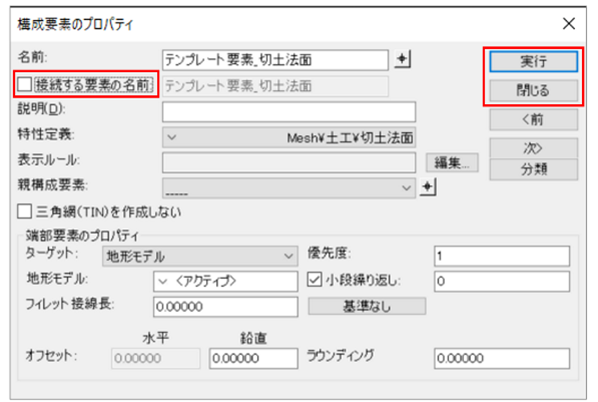Image resolution: width=598 pixels, height=402 pixels.
Task: Open the ターゲット 地形モデル dropdown
Action: point(200,256)
